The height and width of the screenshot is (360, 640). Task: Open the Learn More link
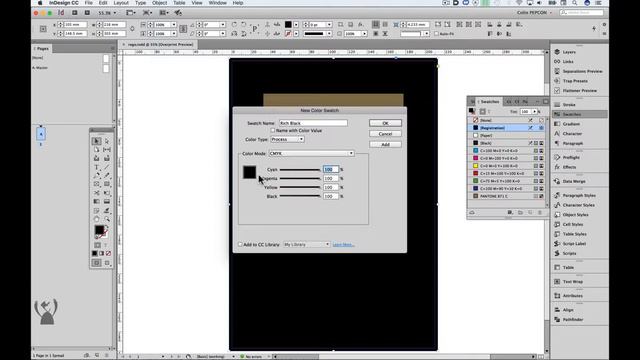click(343, 244)
